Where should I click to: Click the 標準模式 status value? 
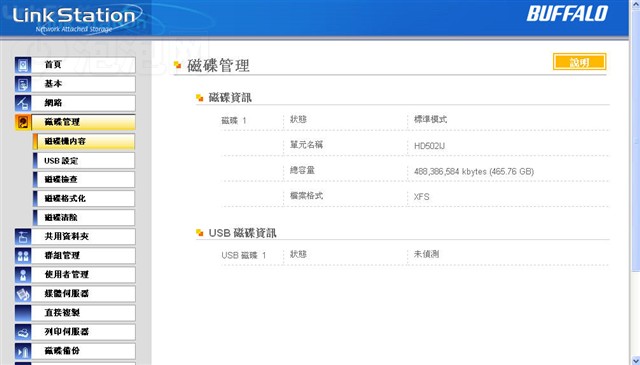pos(430,120)
